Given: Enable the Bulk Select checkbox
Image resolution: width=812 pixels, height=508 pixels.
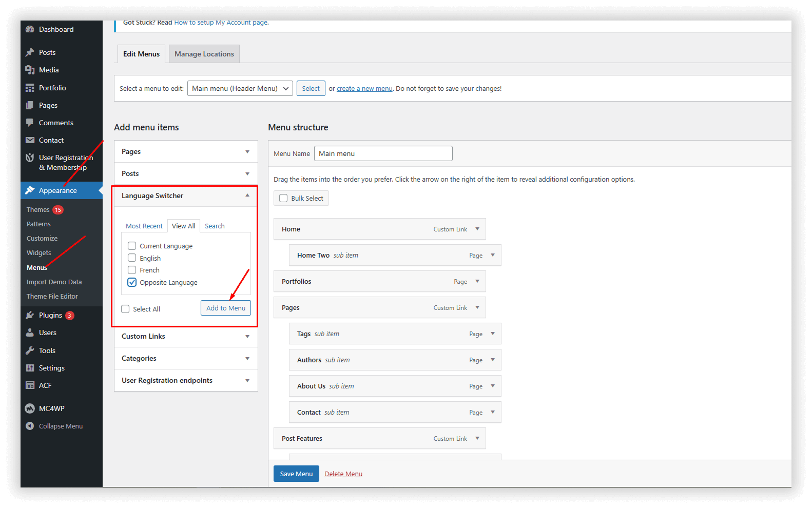Looking at the screenshot, I should [283, 198].
